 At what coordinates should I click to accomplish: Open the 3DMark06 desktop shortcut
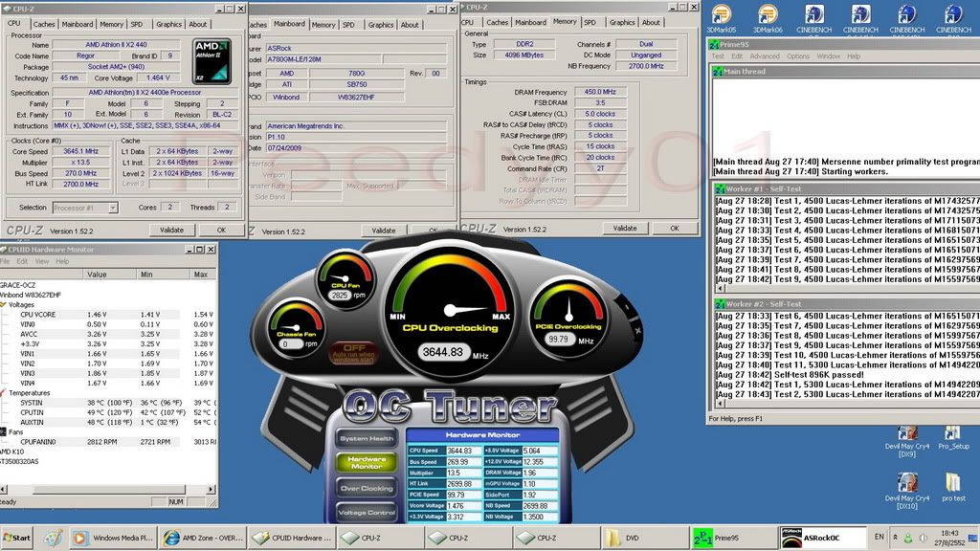768,19
